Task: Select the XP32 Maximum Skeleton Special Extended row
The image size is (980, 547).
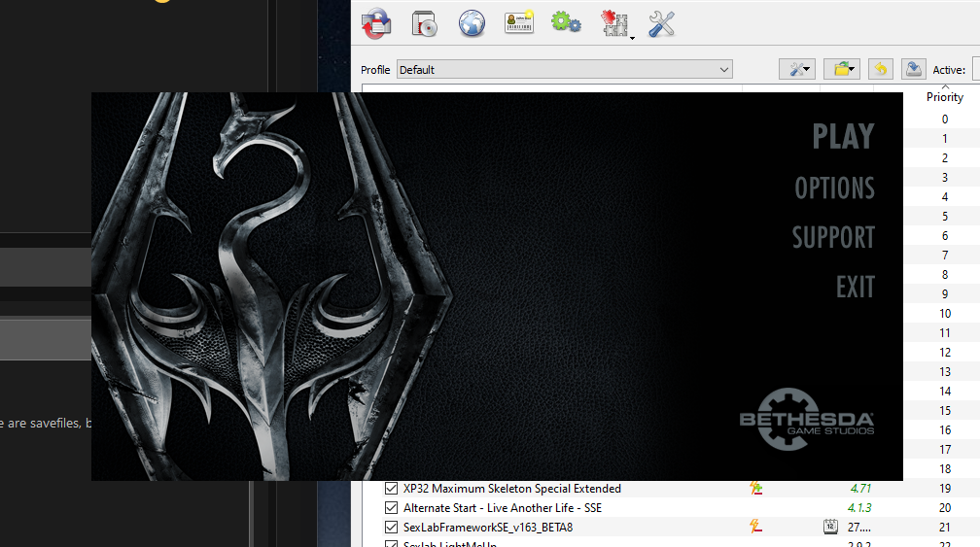Action: [x=511, y=489]
